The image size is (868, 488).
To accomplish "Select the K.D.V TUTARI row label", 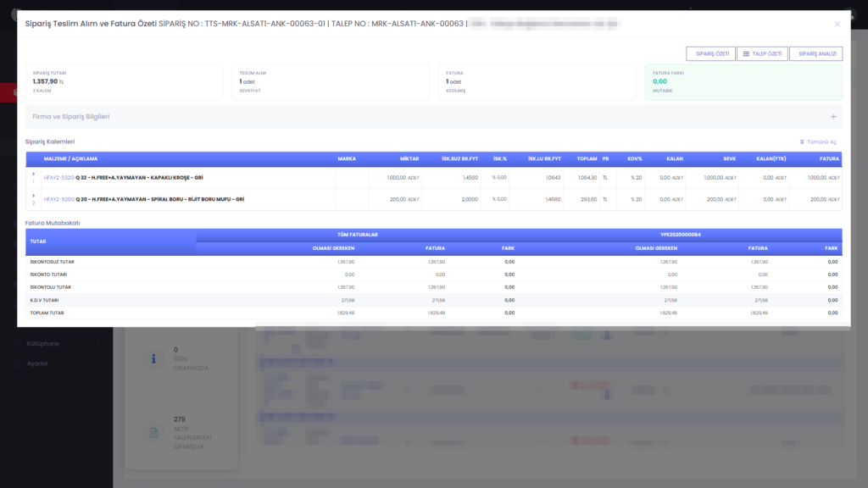I will tap(44, 301).
